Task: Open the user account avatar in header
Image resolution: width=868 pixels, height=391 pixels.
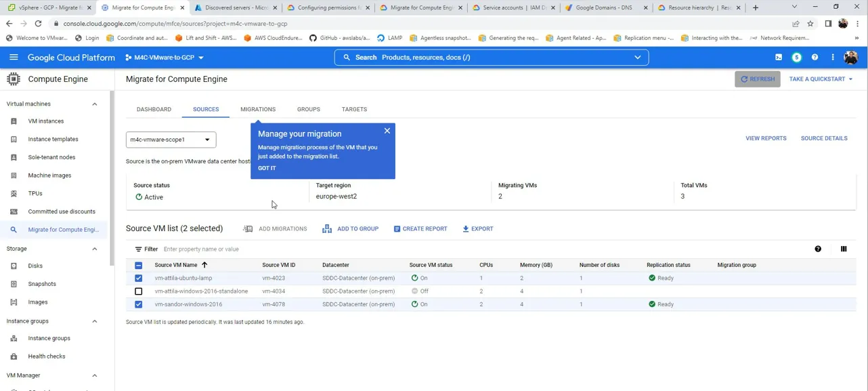Action: 851,58
